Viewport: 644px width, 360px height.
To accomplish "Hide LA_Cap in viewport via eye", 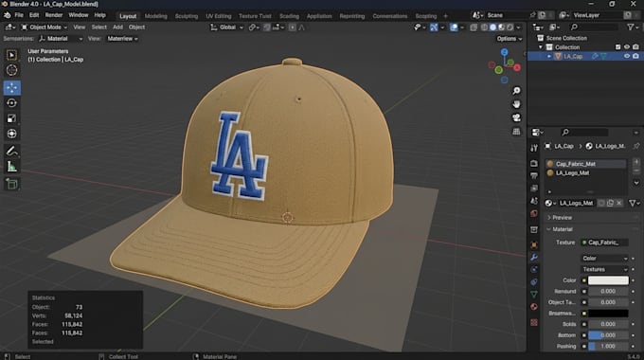I will point(627,56).
